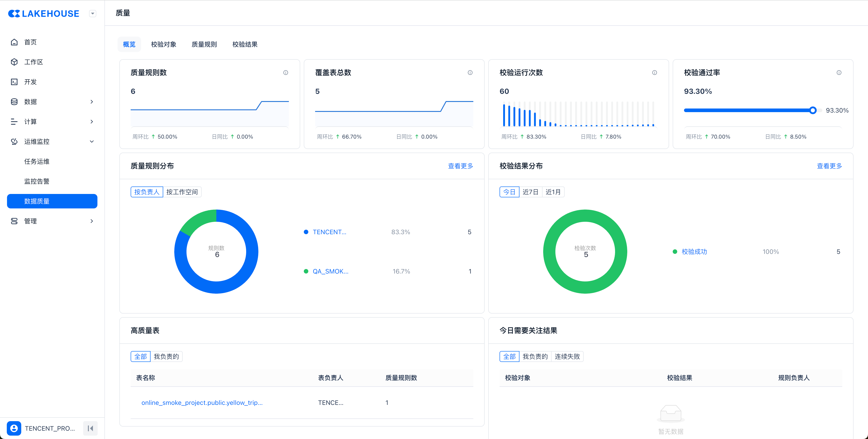Switch rule distribution to 按工作空间
The height and width of the screenshot is (439, 868).
point(182,192)
